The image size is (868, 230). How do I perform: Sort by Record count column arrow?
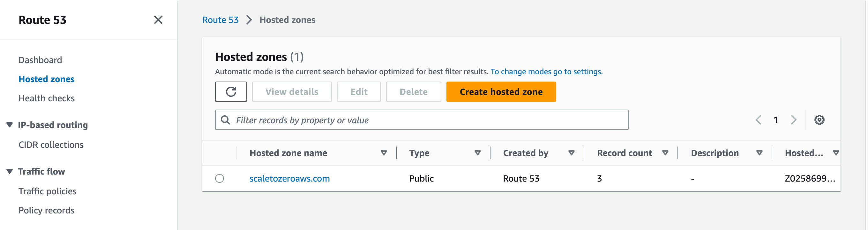[665, 153]
